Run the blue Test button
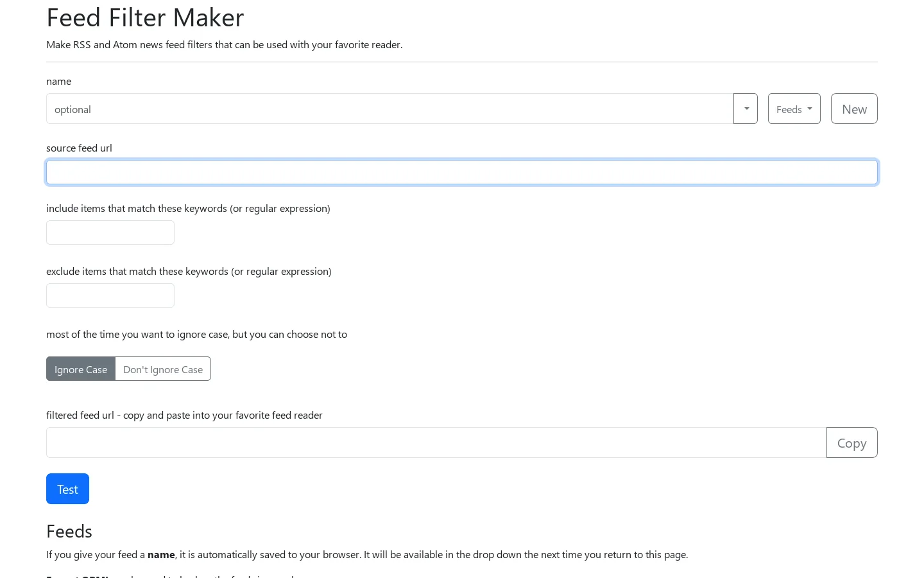 point(67,489)
